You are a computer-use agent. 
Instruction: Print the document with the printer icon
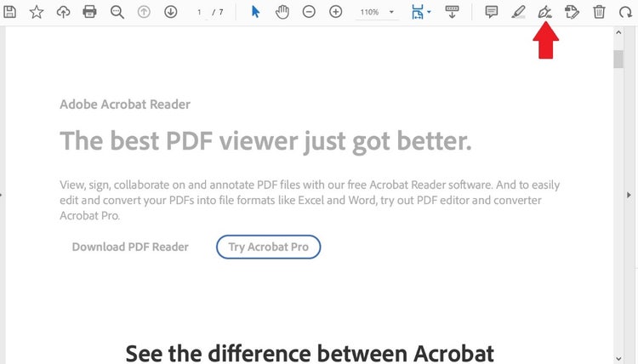[89, 12]
